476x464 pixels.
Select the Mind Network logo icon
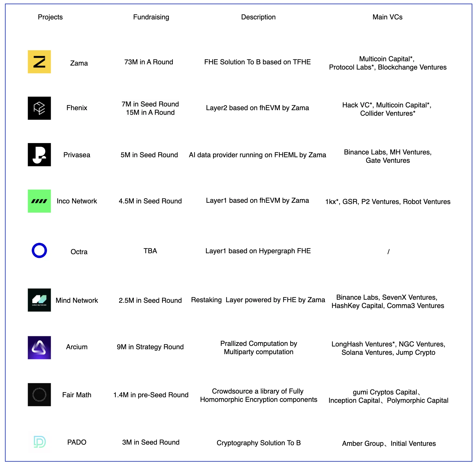39,300
